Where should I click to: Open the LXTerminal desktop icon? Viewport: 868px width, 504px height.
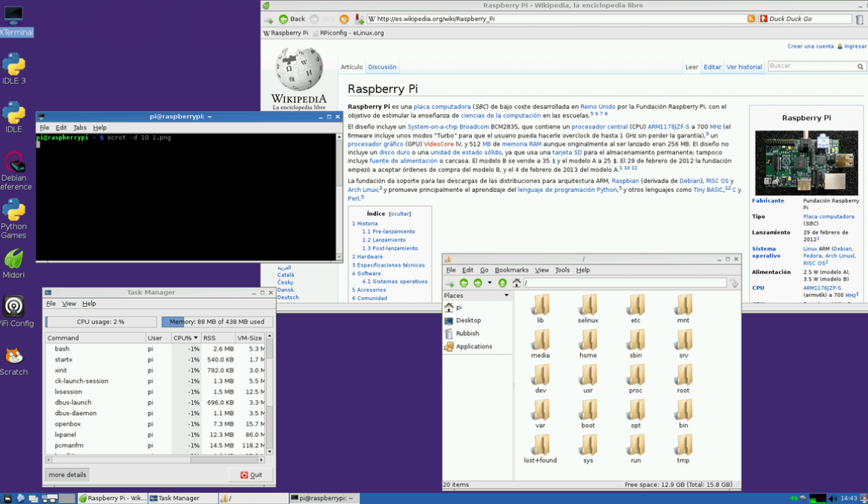pyautogui.click(x=13, y=21)
